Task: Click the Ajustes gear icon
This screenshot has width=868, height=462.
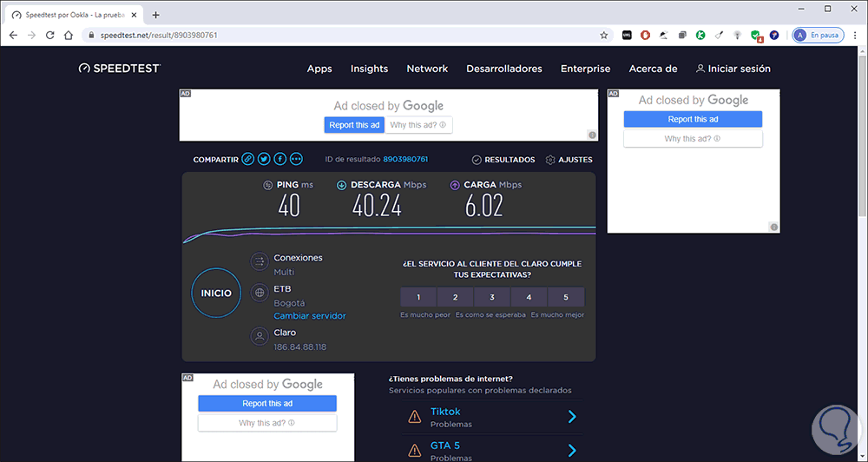Action: coord(550,160)
